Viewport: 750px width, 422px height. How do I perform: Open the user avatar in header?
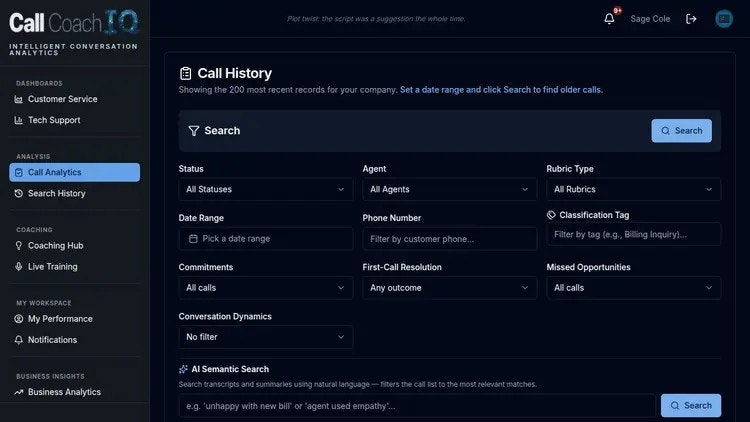(724, 19)
